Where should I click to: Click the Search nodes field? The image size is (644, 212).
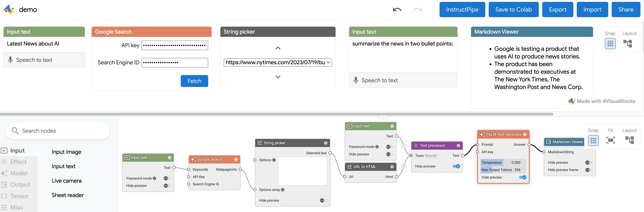[x=57, y=131]
